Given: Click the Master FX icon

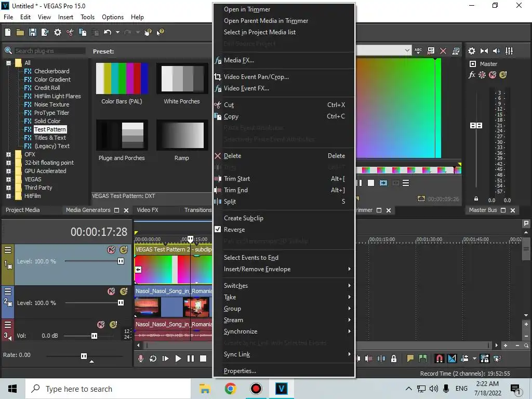Looking at the screenshot, I should 472,75.
